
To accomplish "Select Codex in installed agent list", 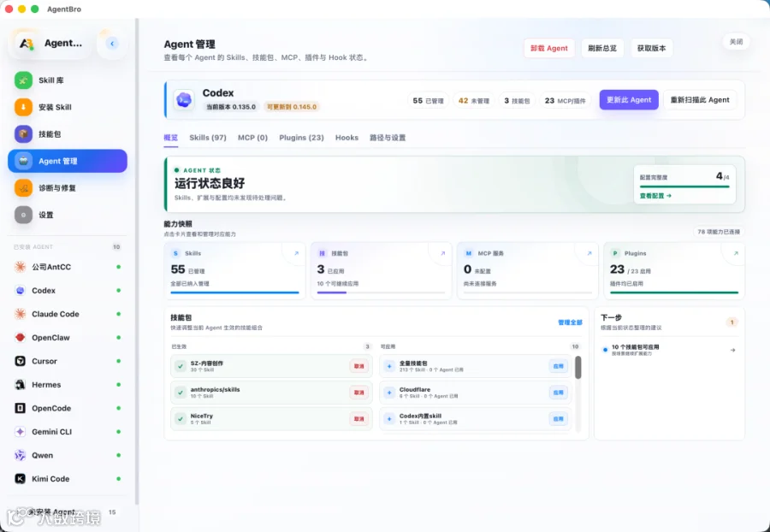I will pos(68,291).
